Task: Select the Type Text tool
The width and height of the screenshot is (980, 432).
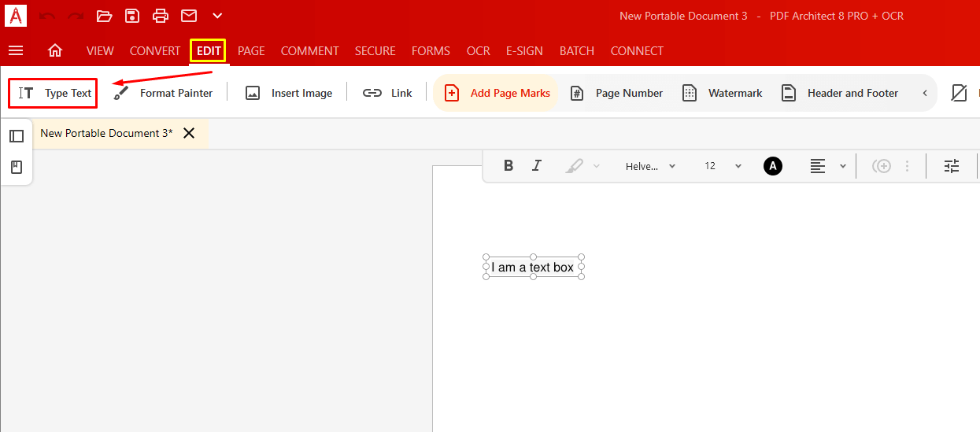Action: [54, 93]
